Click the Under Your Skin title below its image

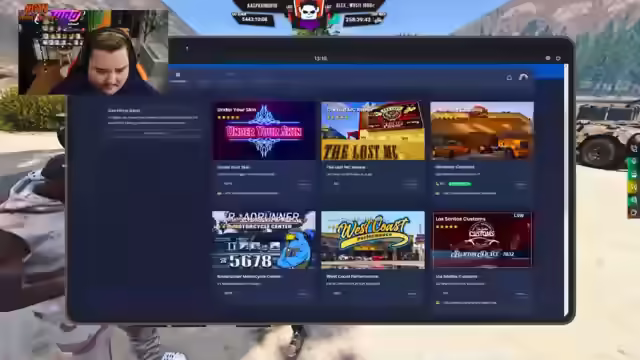pyautogui.click(x=233, y=167)
